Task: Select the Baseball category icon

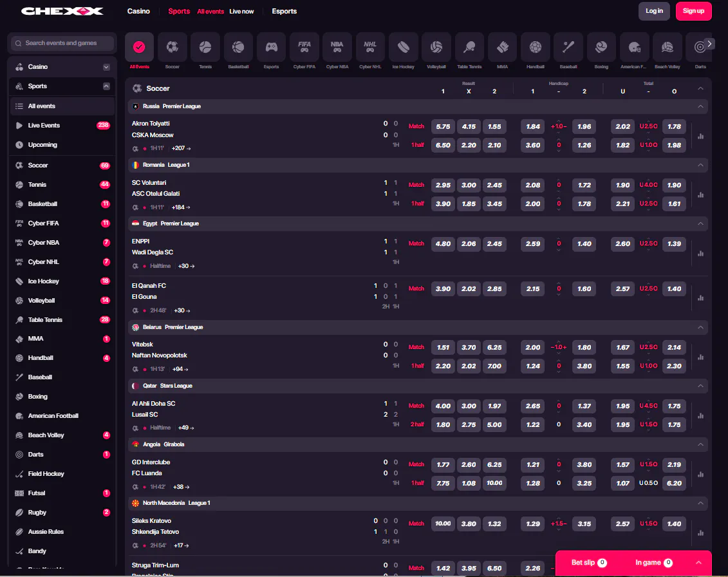Action: (568, 47)
